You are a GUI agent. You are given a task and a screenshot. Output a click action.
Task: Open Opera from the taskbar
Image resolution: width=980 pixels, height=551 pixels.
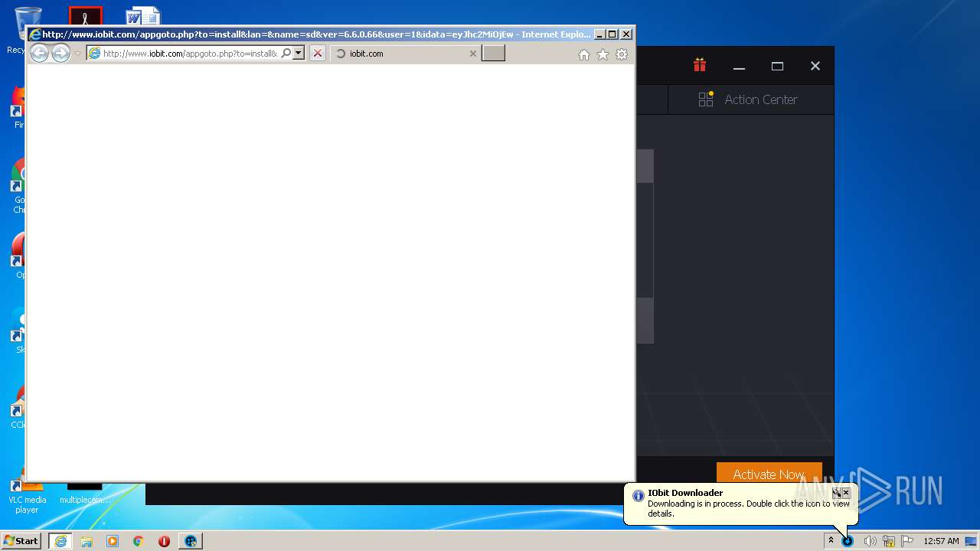[x=164, y=541]
